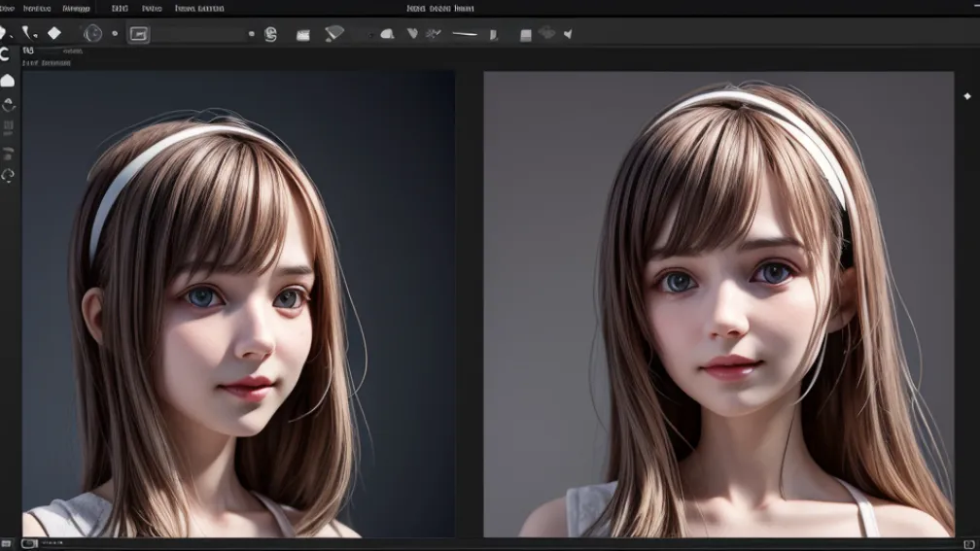Click the four-point star icon at right edge
Viewport: 980px width, 551px height.
(966, 96)
